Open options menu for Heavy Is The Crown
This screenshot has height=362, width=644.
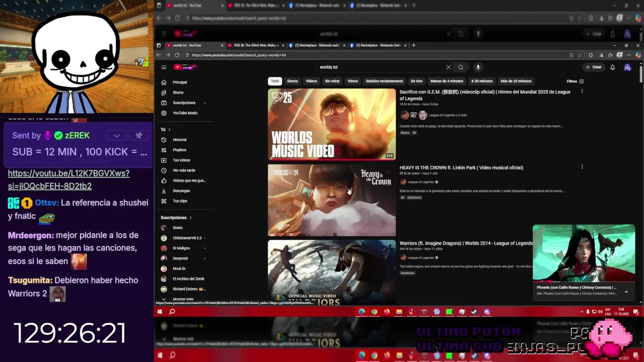582,167
